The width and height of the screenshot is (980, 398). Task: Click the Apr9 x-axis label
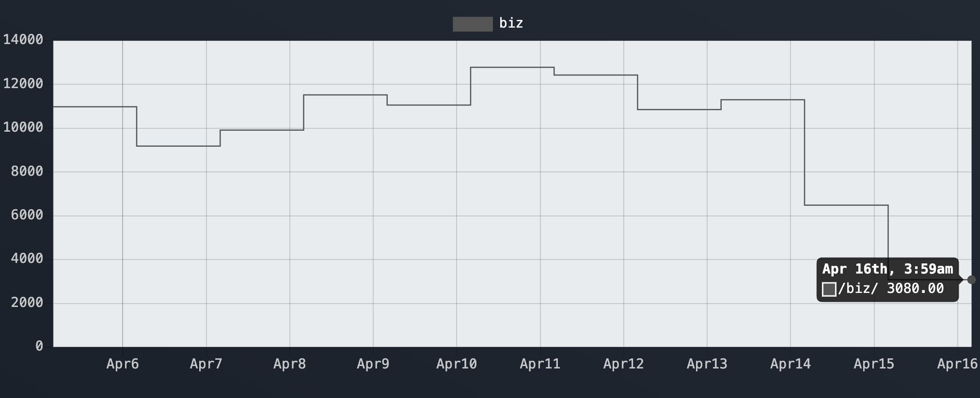[x=373, y=364]
